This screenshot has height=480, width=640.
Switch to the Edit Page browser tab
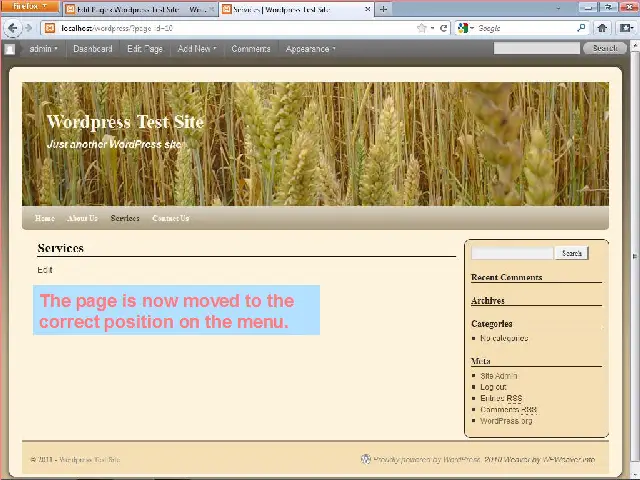pyautogui.click(x=140, y=9)
